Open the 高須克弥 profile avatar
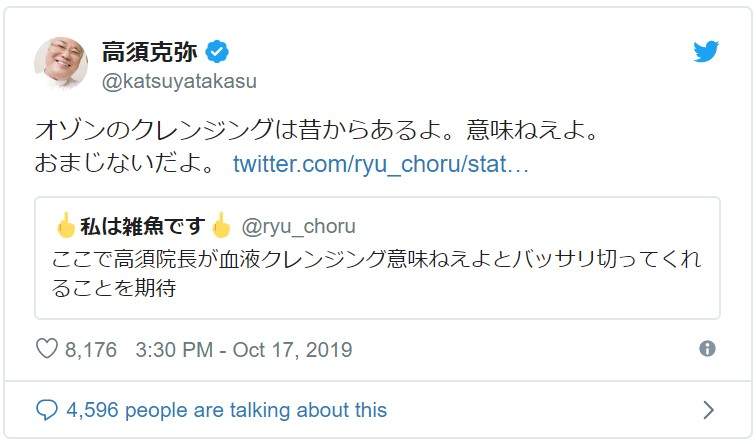Viewport: 756px width, 444px height. 61,62
